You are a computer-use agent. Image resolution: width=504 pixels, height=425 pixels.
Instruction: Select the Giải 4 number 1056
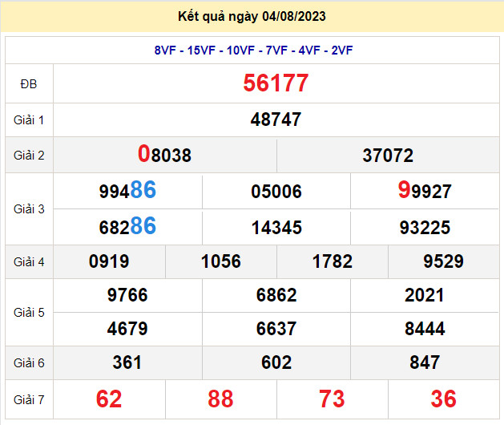coord(221,261)
